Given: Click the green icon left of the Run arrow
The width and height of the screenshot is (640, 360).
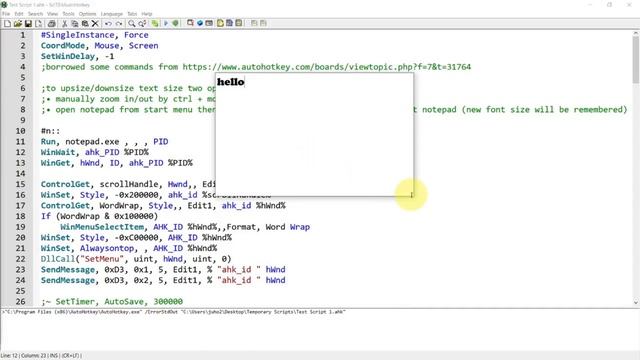Looking at the screenshot, I should 155,24.
